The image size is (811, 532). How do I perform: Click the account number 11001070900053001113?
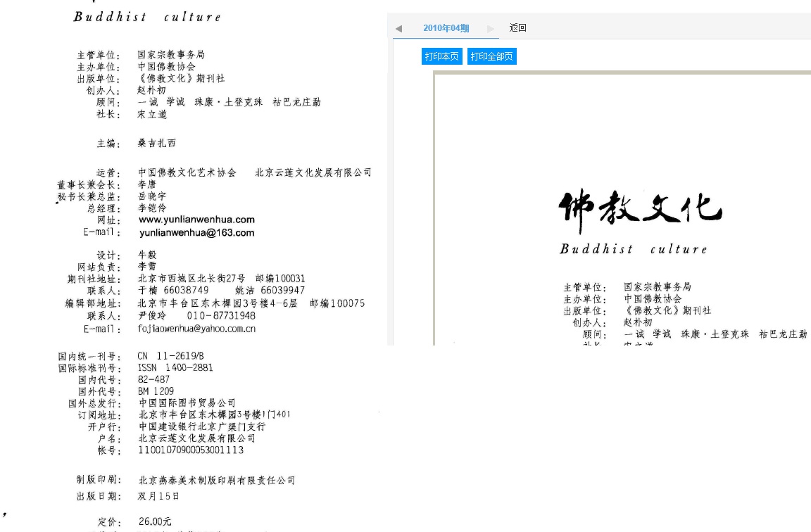pyautogui.click(x=191, y=450)
